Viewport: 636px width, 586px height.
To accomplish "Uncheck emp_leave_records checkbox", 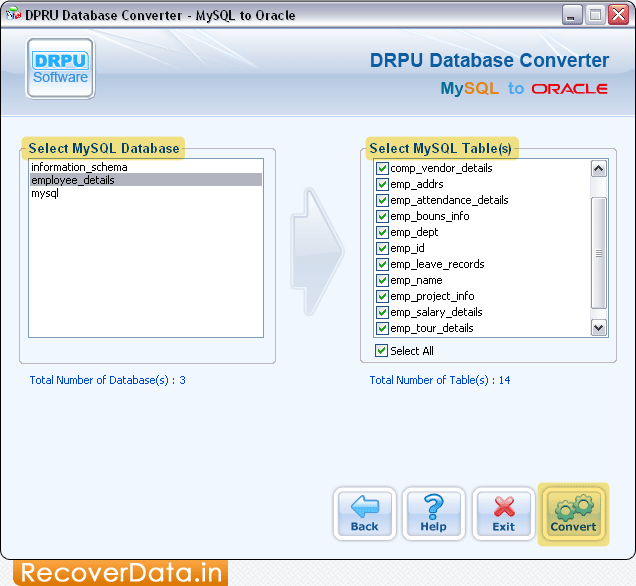I will 382,264.
